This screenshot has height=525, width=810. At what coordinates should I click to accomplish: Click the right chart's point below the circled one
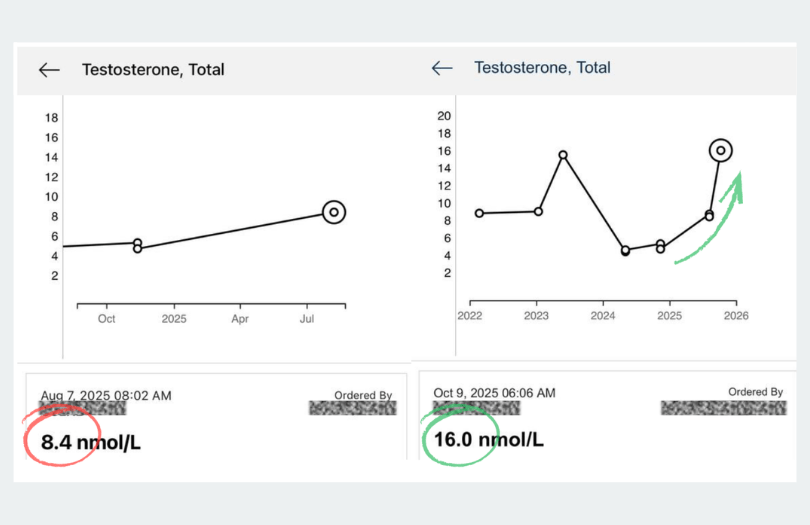coord(709,215)
